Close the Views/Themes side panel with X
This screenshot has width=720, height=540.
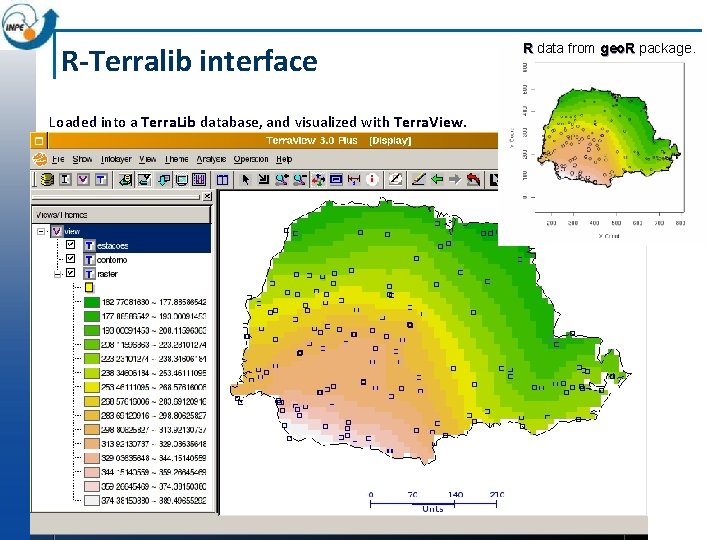coord(207,197)
